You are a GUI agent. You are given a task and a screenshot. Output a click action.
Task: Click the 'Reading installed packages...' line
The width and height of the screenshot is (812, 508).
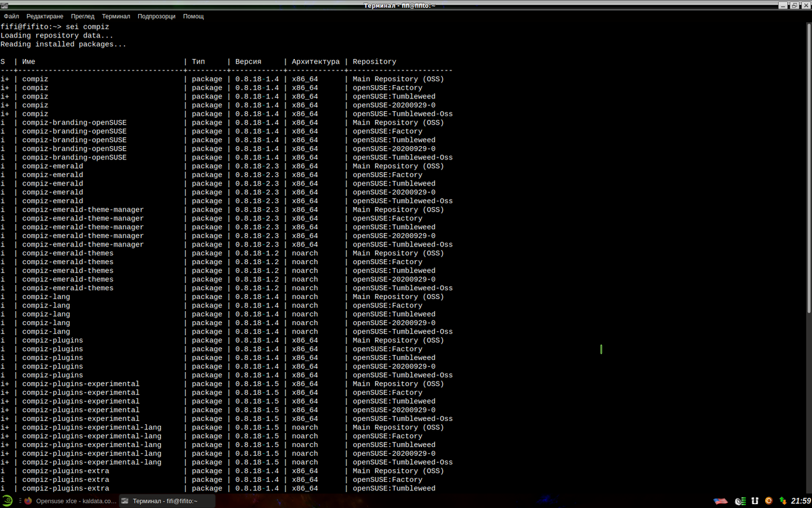(x=63, y=44)
